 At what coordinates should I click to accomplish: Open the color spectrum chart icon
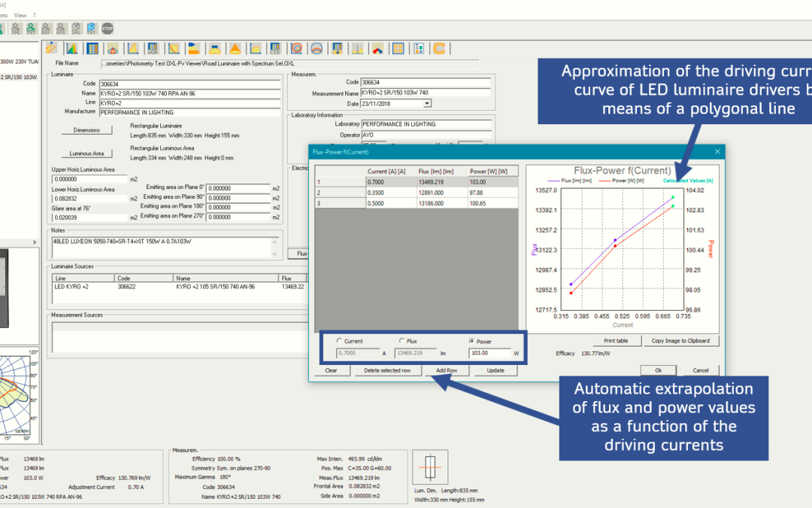pos(72,49)
